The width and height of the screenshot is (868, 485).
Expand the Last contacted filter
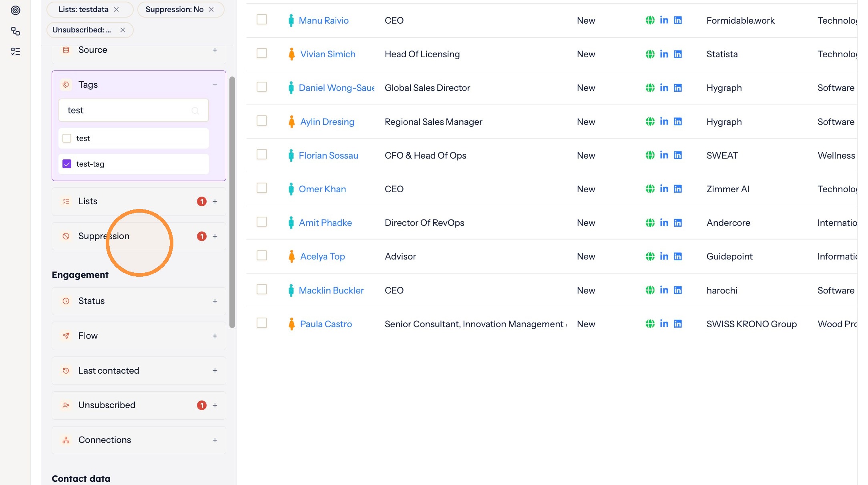(215, 370)
